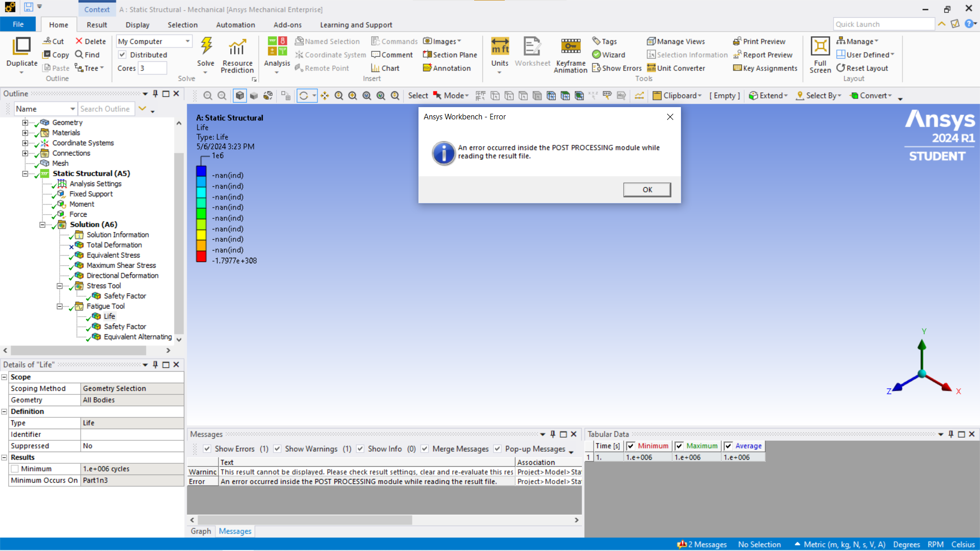Expand the Geometry tree node
Viewport: 980px width, 551px height.
point(25,122)
